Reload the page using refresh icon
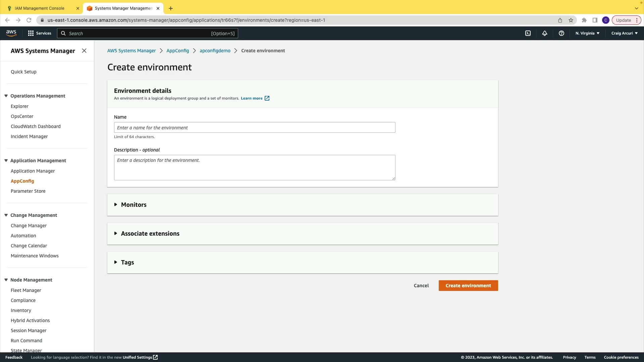Image resolution: width=644 pixels, height=362 pixels. [29, 20]
